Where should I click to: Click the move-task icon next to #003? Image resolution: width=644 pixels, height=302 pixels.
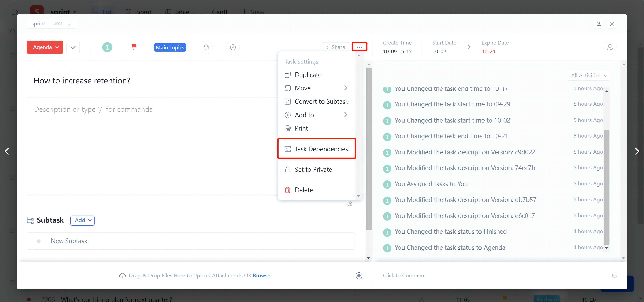click(x=70, y=23)
